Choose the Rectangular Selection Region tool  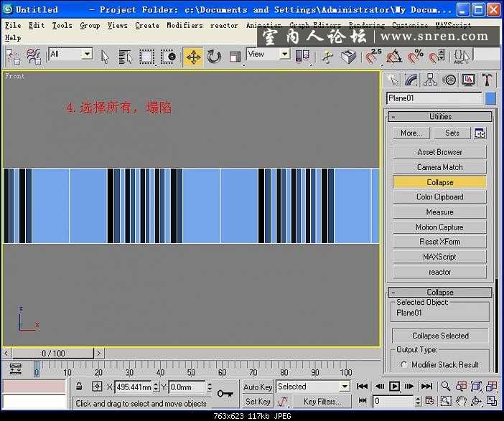tap(146, 57)
